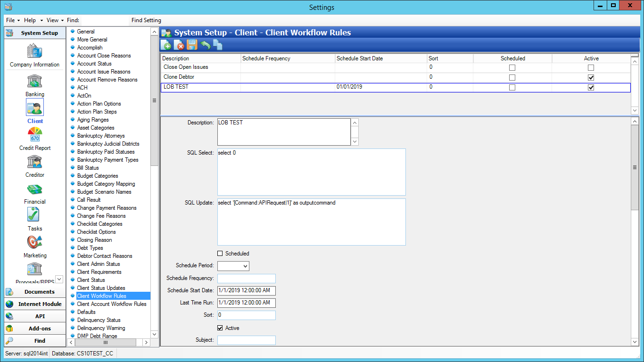The image size is (644, 362).
Task: Open the Help menu
Action: 33,20
